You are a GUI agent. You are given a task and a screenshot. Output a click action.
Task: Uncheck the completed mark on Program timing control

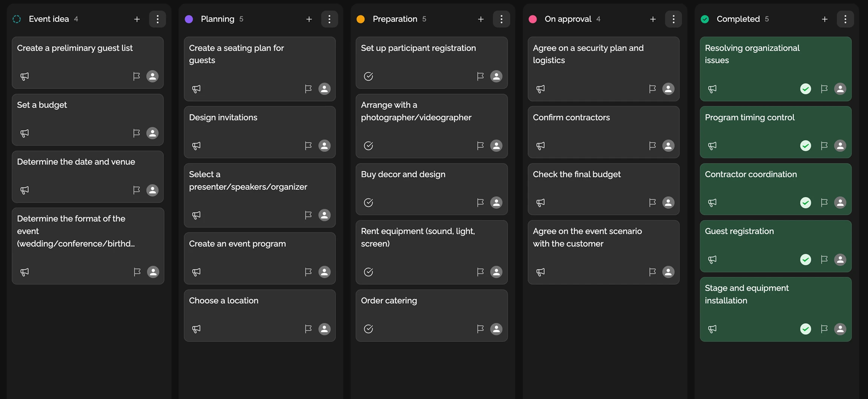tap(805, 146)
